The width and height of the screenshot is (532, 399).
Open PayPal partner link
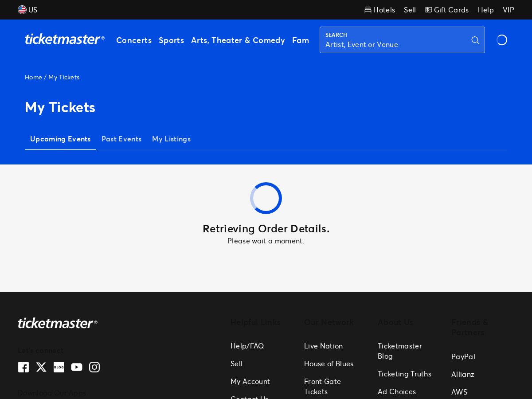pos(463,356)
